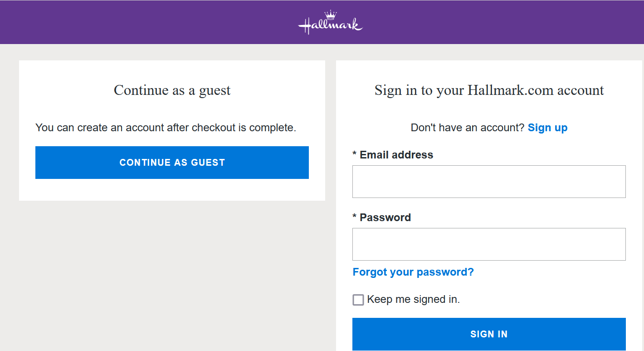Click the purple header bar left of the logo
The width and height of the screenshot is (644, 351).
pos(136,23)
